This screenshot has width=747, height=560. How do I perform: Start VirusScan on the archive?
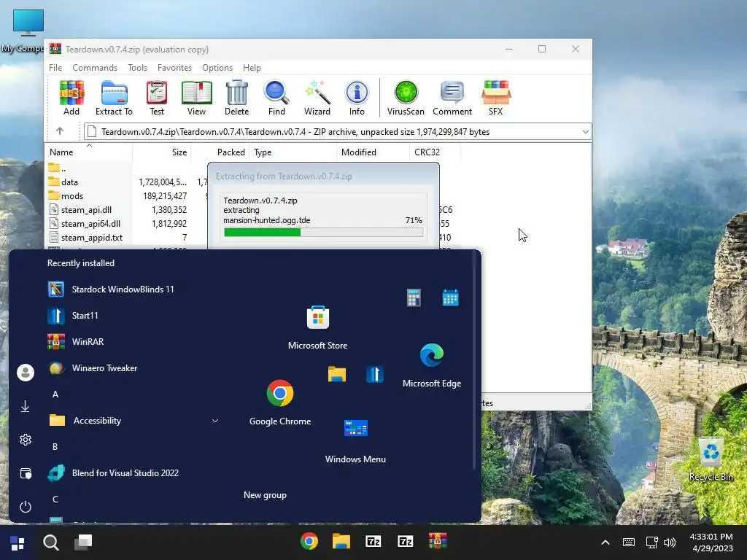[406, 98]
